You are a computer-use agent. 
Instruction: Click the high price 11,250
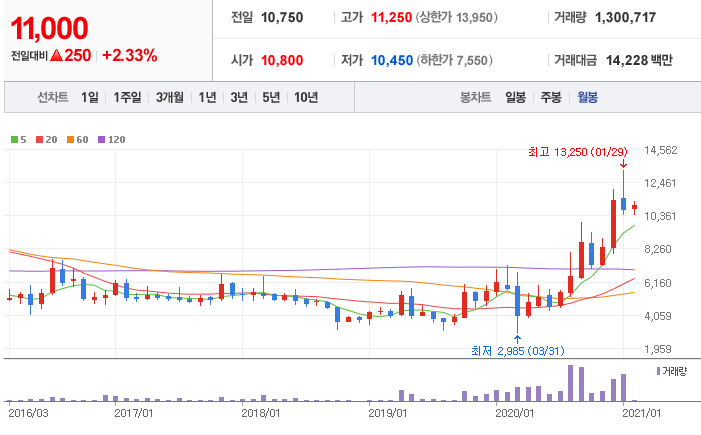tap(392, 17)
